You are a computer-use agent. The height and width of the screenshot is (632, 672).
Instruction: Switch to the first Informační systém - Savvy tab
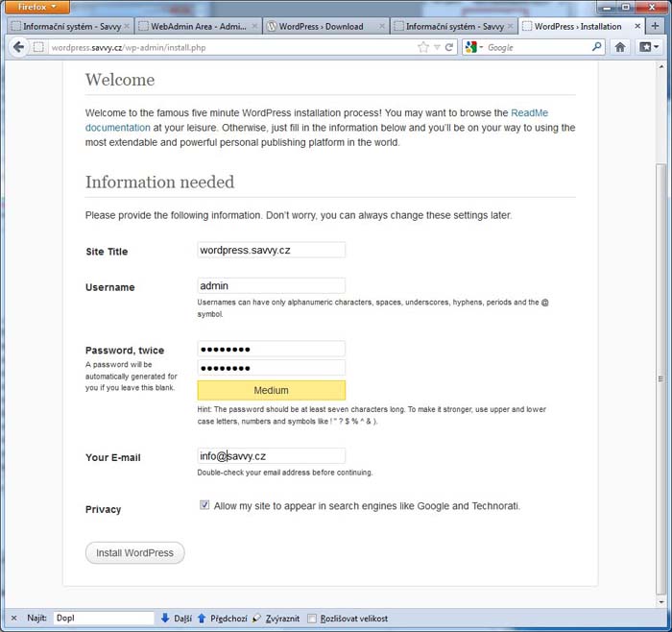[70, 26]
